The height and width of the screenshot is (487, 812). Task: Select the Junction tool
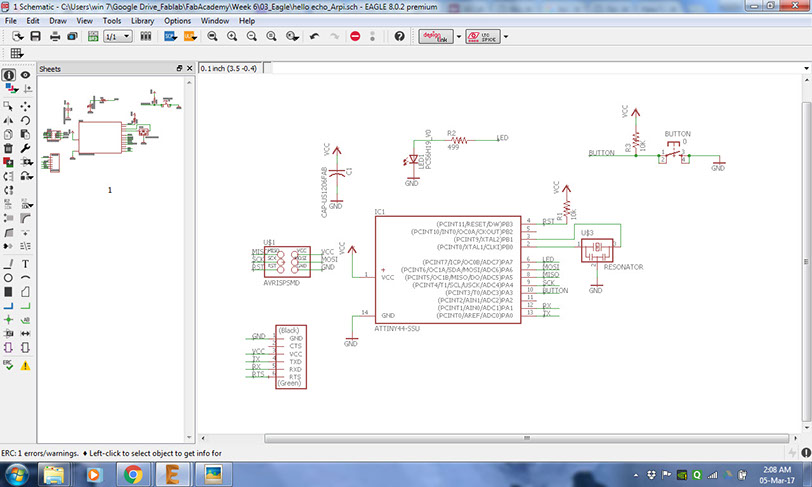coord(9,320)
